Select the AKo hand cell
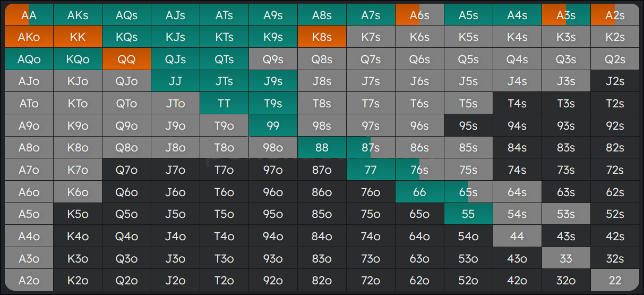This screenshot has width=644, height=295. (29, 37)
